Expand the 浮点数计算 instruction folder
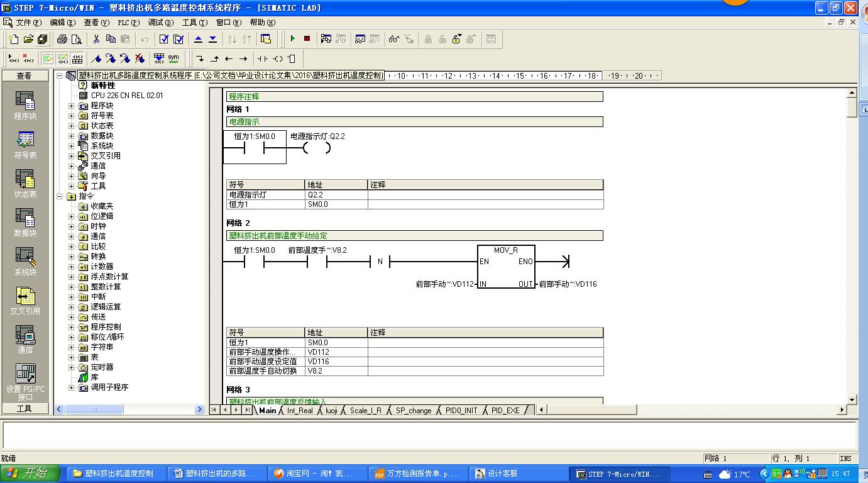This screenshot has width=868, height=483. coord(71,277)
